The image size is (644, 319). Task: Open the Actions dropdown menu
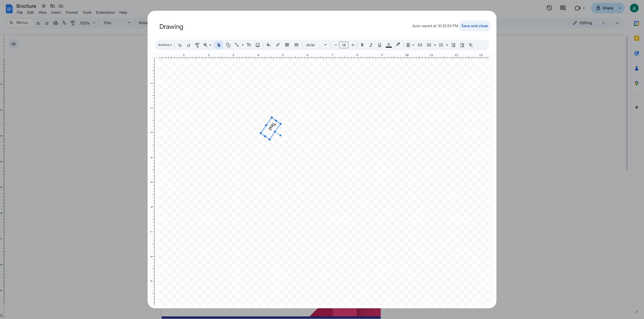[165, 45]
